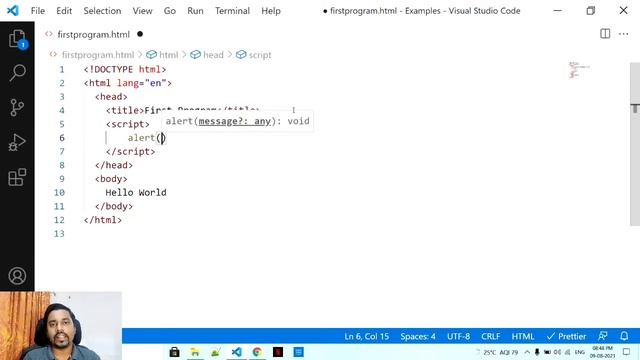Click the closing </script> tag
The image size is (640, 360).
click(130, 151)
